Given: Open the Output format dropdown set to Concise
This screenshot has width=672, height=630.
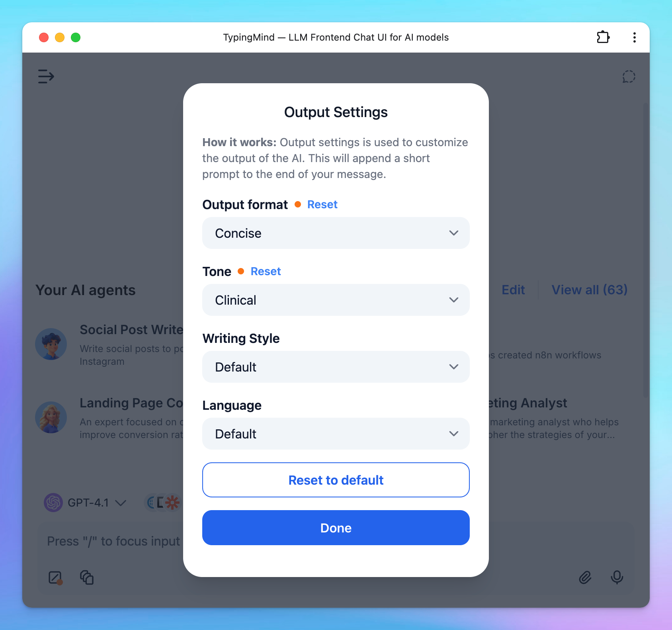Looking at the screenshot, I should pos(336,233).
